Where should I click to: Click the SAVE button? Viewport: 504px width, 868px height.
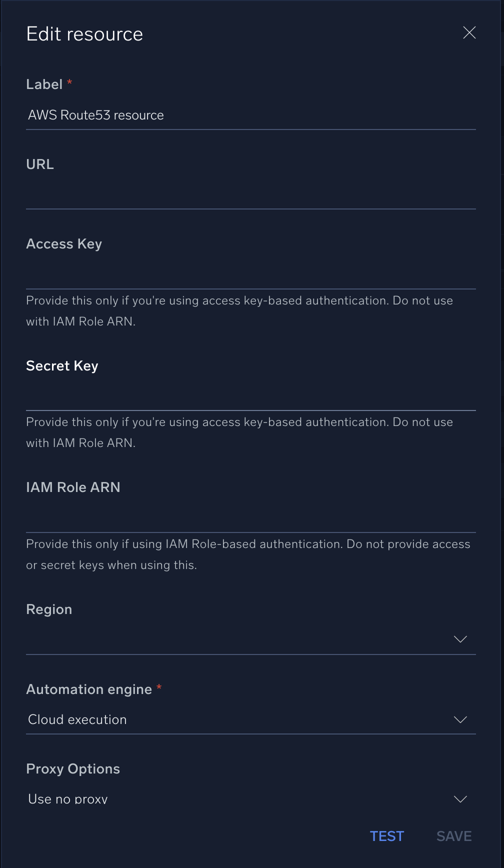click(x=453, y=836)
